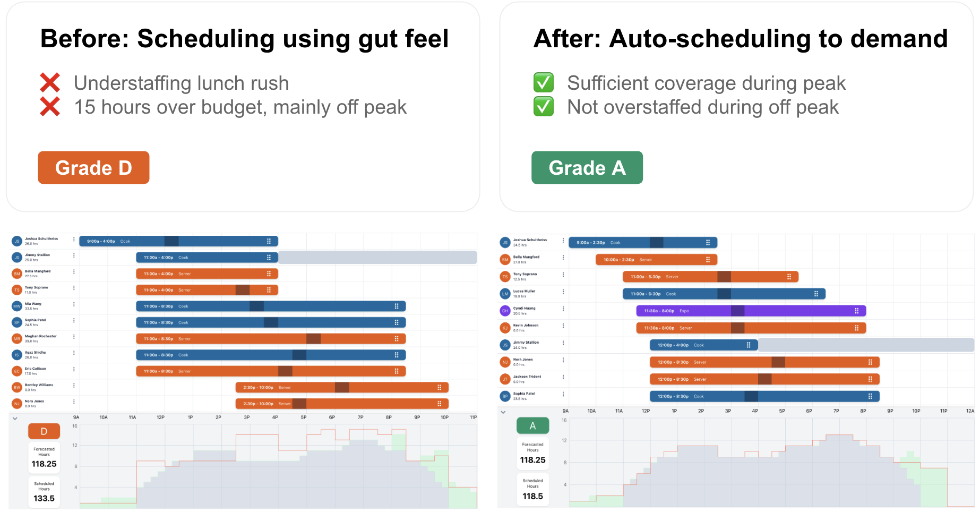Click Cyndi Huang's purple CH avatar
Viewport: 980px width, 512px height.
click(505, 311)
